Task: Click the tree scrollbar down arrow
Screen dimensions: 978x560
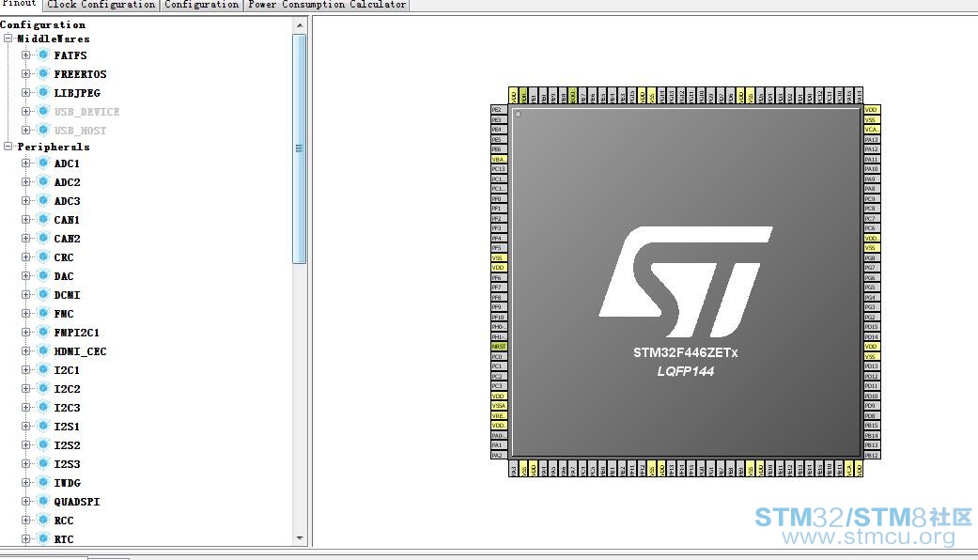Action: [x=300, y=537]
